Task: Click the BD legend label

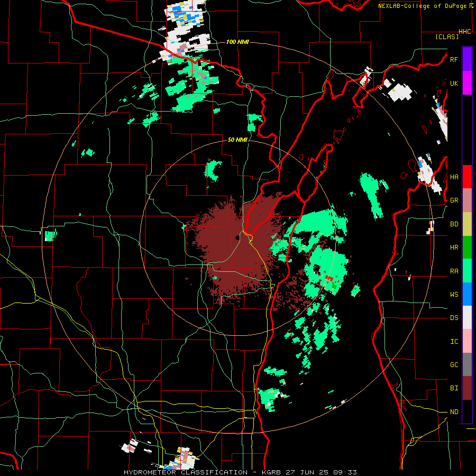Action: [454, 224]
